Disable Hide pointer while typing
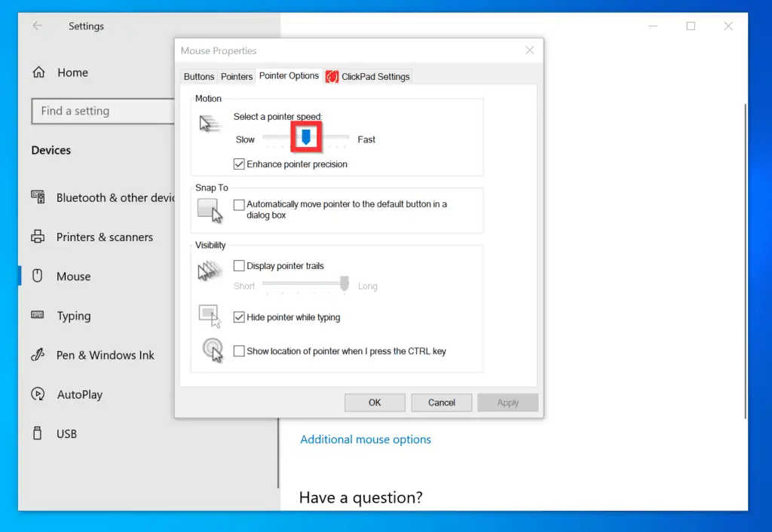 239,317
